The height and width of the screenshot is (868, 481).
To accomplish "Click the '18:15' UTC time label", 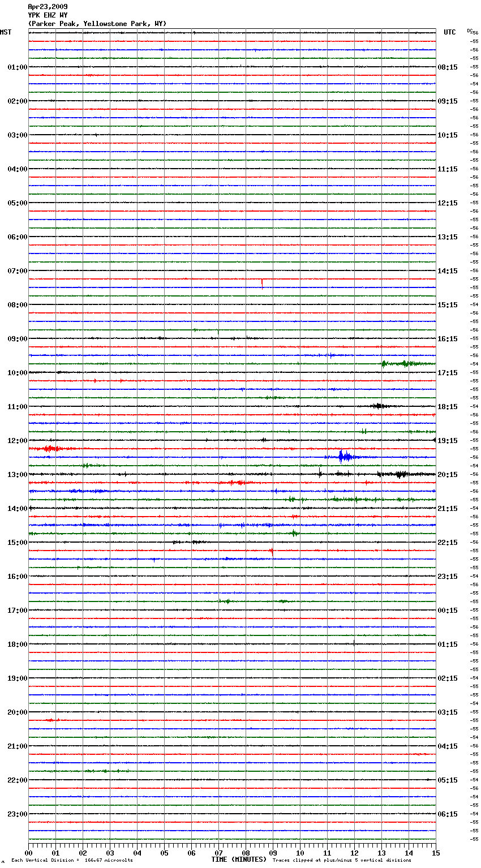I will tap(448, 407).
